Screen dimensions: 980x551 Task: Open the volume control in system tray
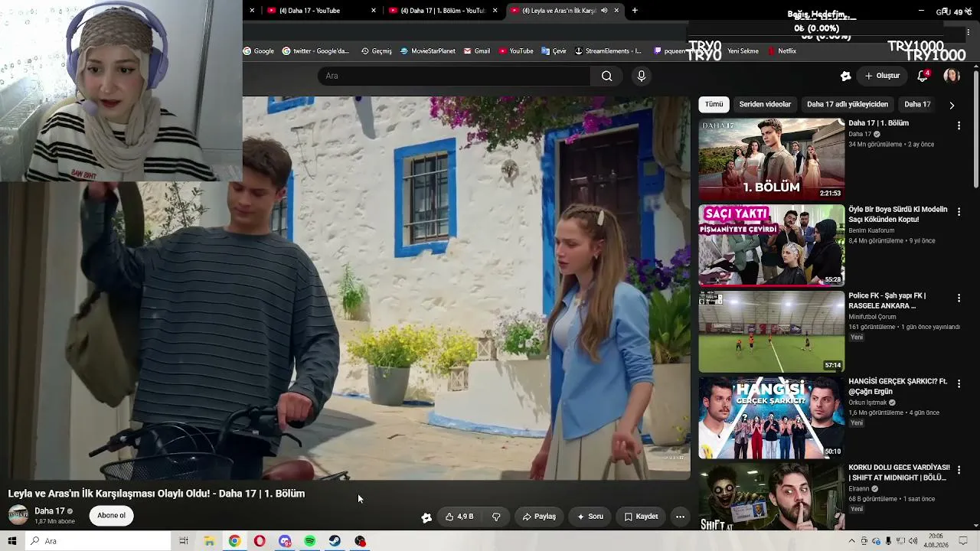pyautogui.click(x=913, y=541)
